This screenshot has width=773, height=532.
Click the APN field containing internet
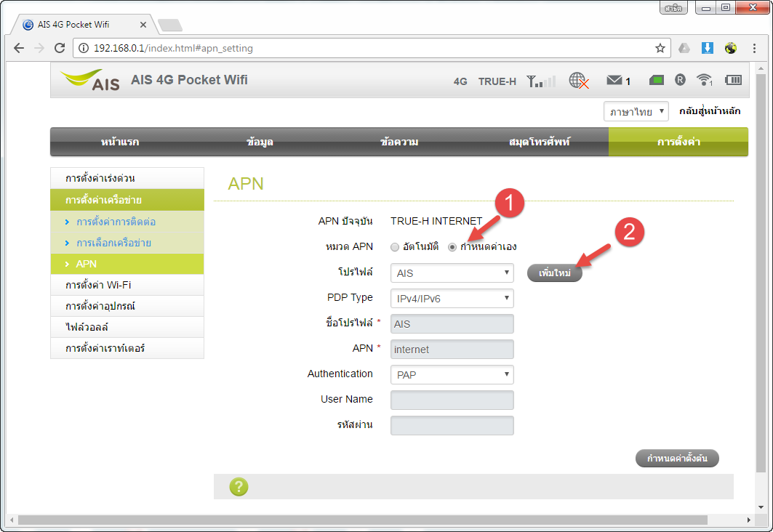point(452,350)
